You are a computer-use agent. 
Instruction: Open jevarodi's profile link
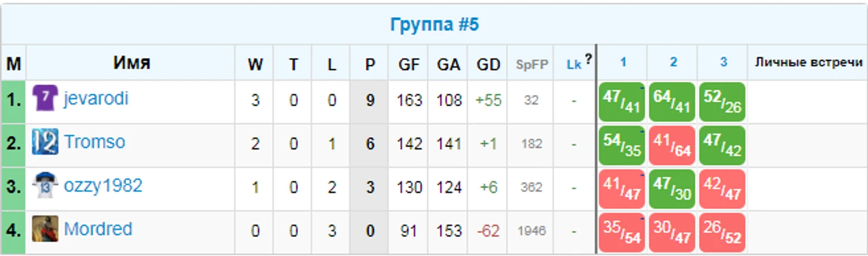(96, 99)
